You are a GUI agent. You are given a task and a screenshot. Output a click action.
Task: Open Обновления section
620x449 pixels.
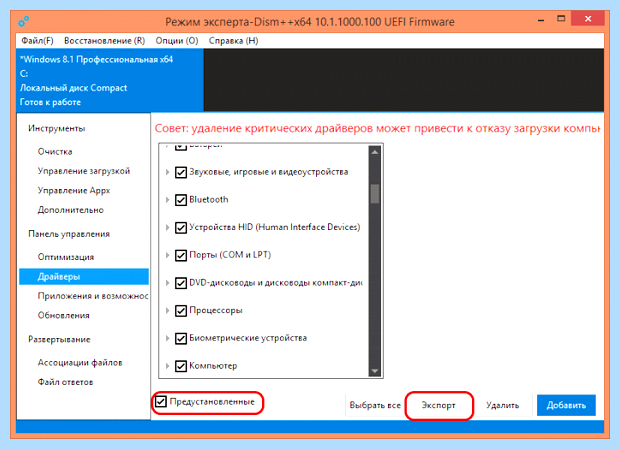(x=64, y=315)
